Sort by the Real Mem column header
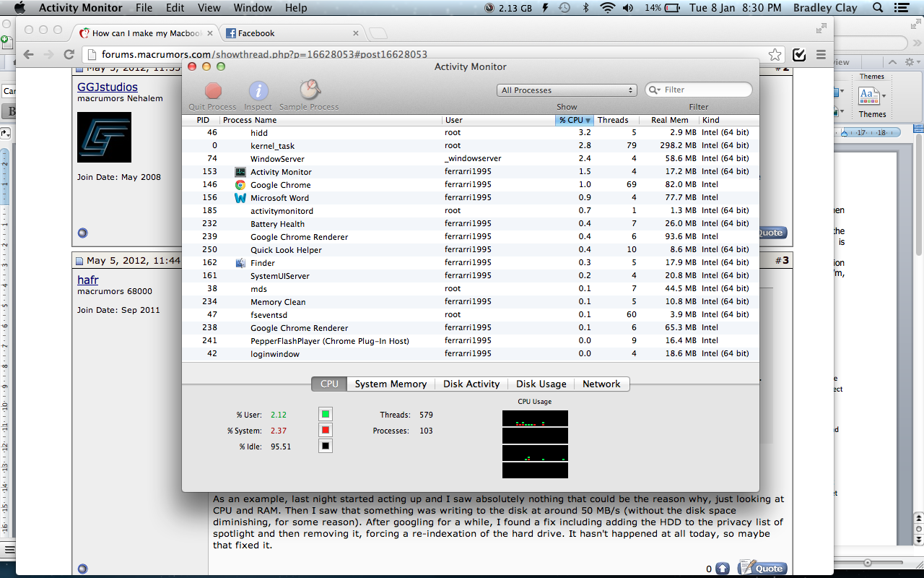 pos(670,120)
